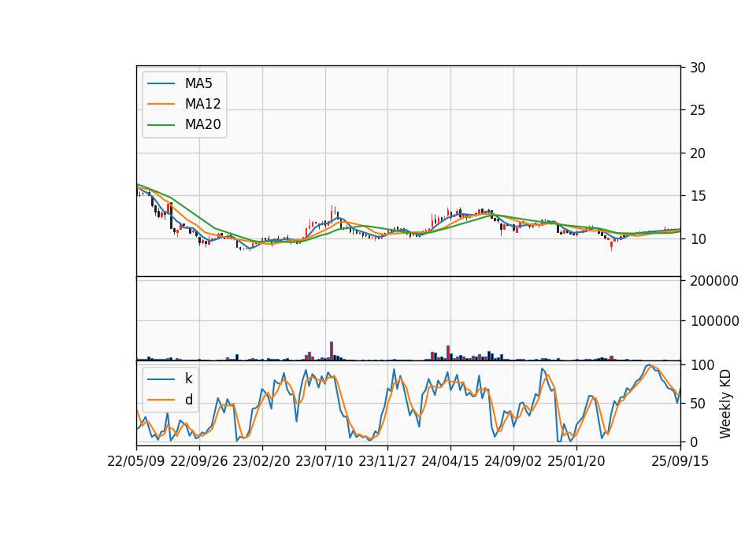
Task: Click the tallest volume bar near 23/07/10
Action: [x=332, y=351]
